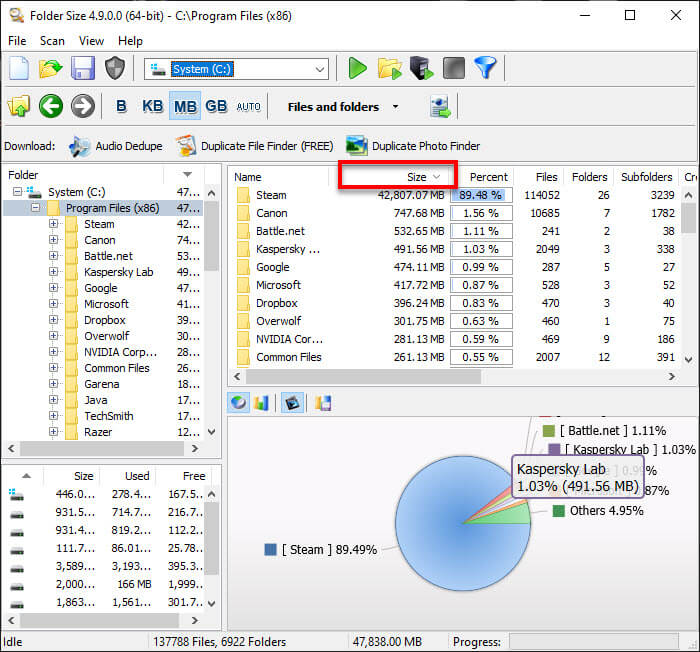
Task: Sort list by Percent column
Action: tap(486, 177)
